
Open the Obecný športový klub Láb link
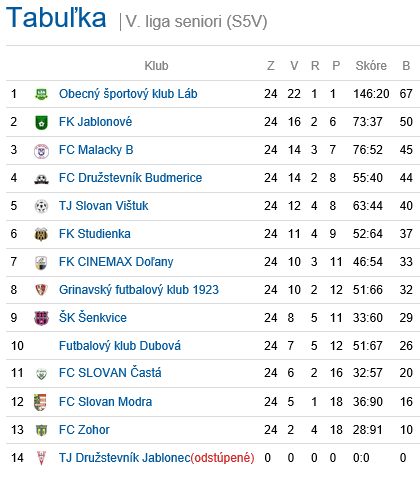[128, 94]
